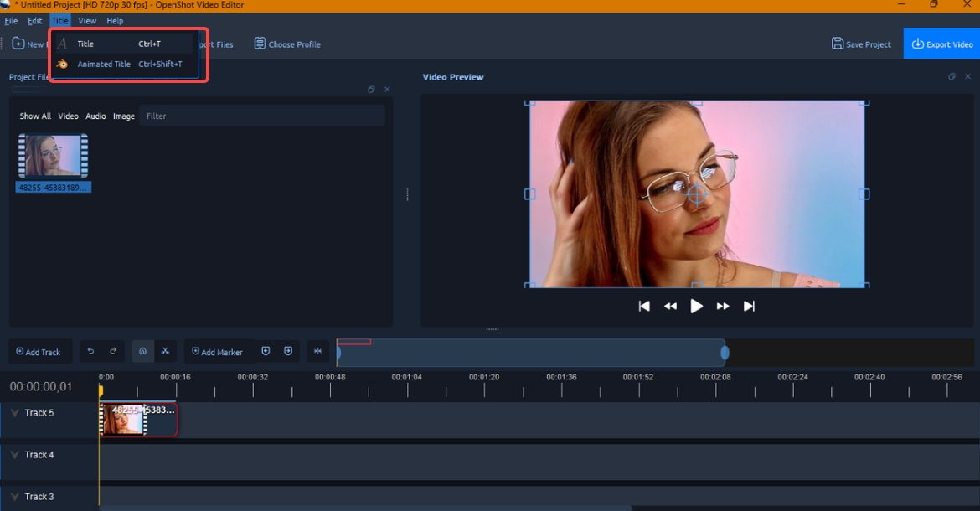Play the video preview
Screen dimensions: 980x511
(696, 306)
